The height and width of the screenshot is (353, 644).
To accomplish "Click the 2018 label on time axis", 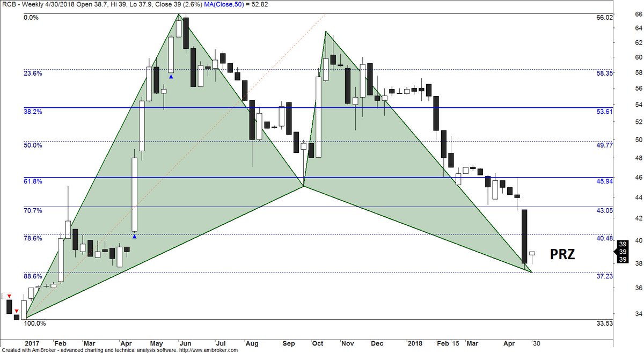I will pos(415,342).
